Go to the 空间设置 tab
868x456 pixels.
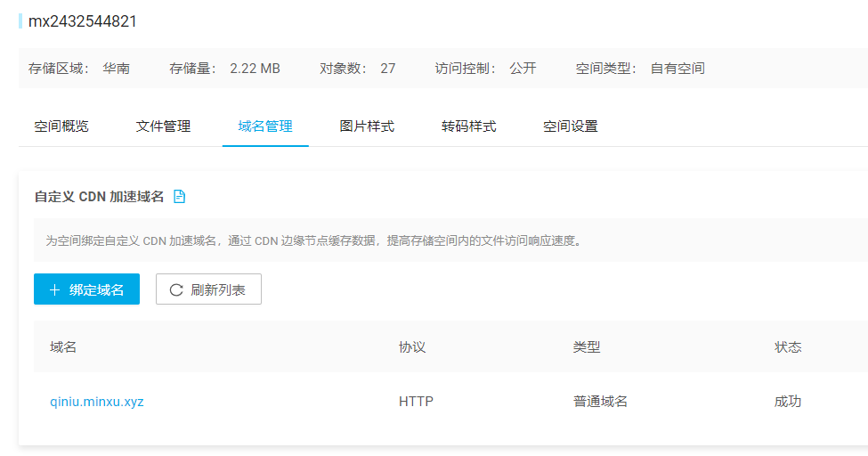570,126
